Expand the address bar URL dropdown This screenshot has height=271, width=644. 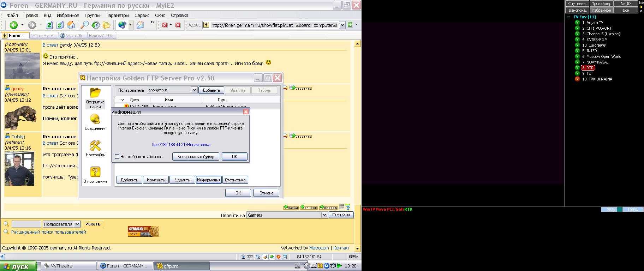342,25
